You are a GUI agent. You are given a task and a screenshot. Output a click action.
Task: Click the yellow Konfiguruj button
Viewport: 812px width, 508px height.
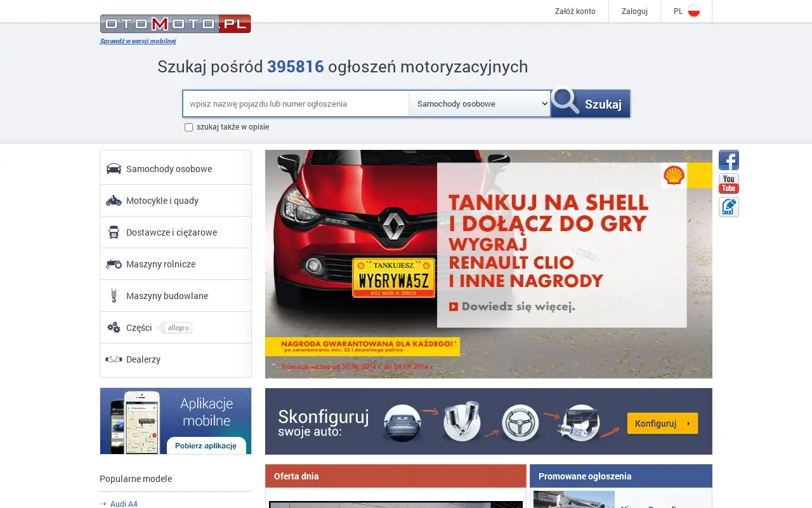[x=662, y=424]
